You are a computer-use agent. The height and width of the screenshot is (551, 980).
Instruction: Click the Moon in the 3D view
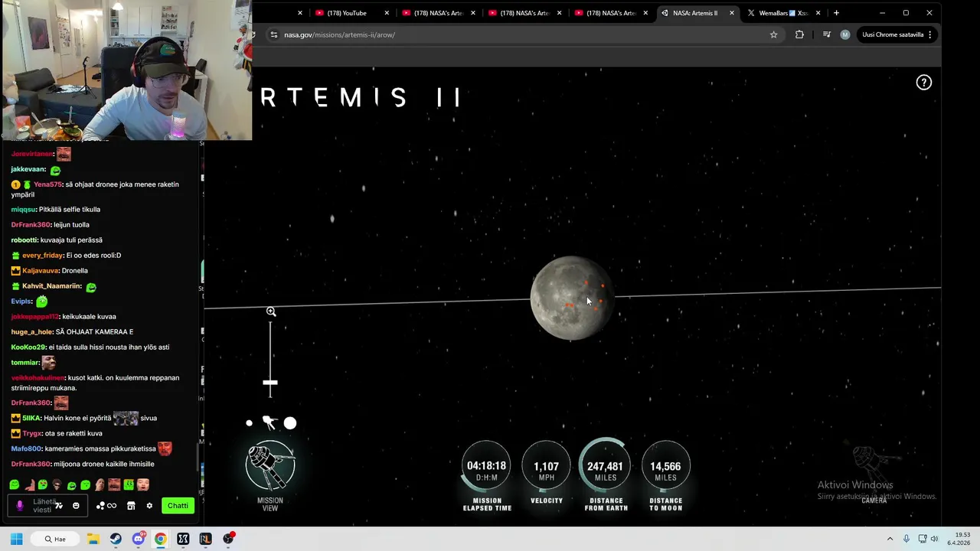[x=571, y=298]
